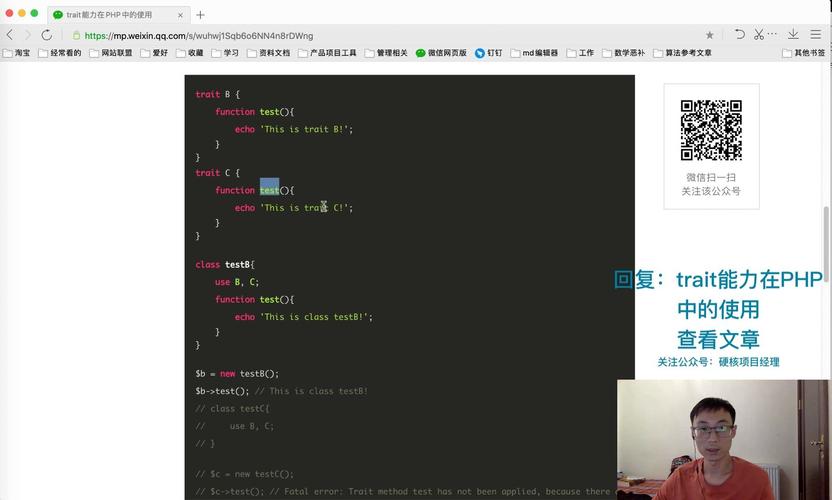Open a new tab with the plus button
The width and height of the screenshot is (832, 500).
point(200,15)
